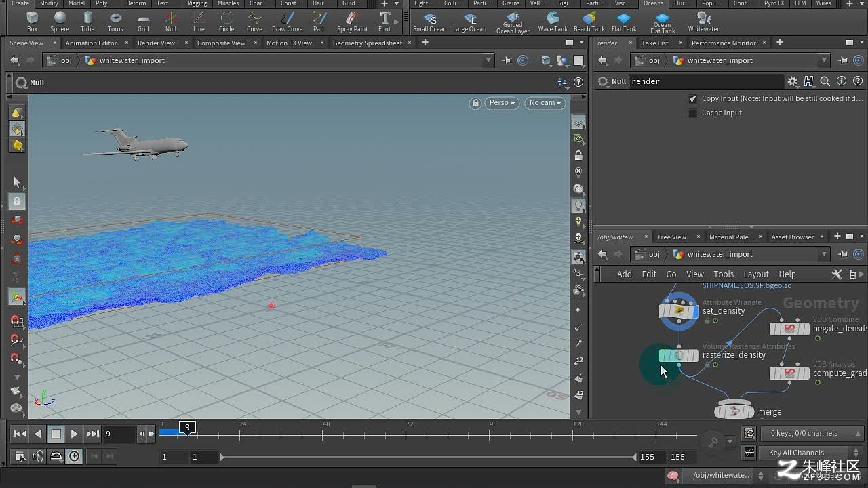
Task: Select the Spray Paint tool
Action: pyautogui.click(x=352, y=21)
